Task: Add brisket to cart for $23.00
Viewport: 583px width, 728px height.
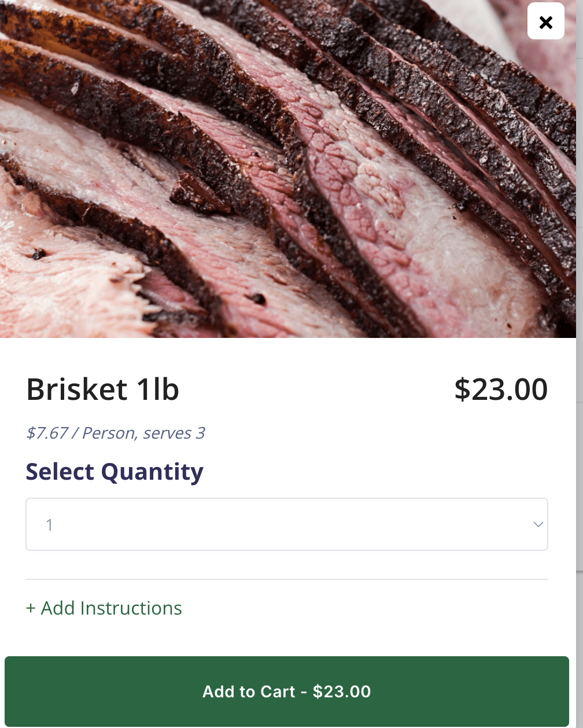Action: tap(287, 692)
